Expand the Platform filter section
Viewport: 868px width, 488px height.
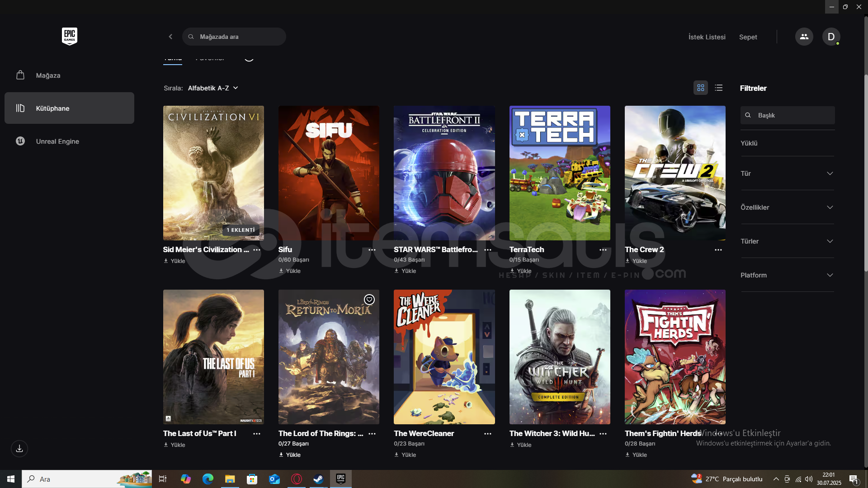pos(787,275)
